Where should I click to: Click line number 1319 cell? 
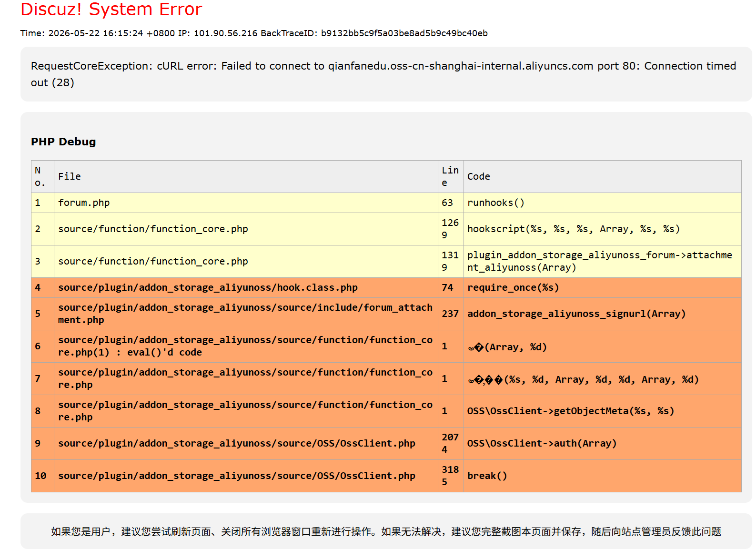451,262
